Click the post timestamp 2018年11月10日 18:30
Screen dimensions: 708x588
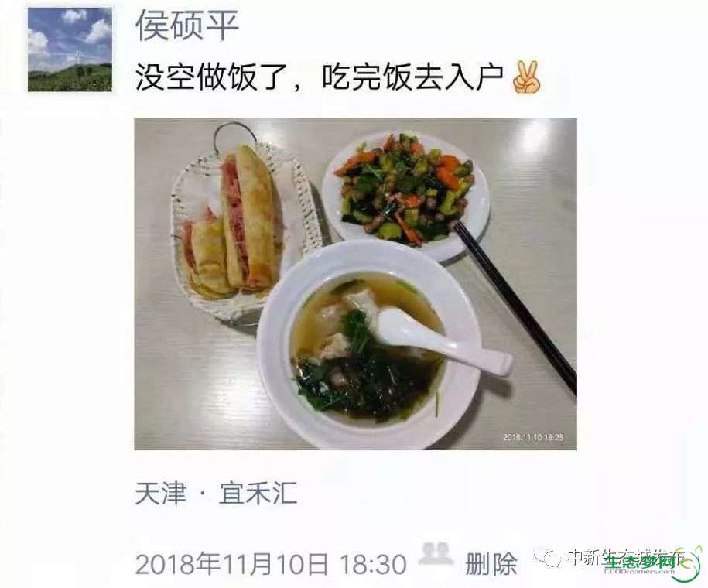(271, 564)
